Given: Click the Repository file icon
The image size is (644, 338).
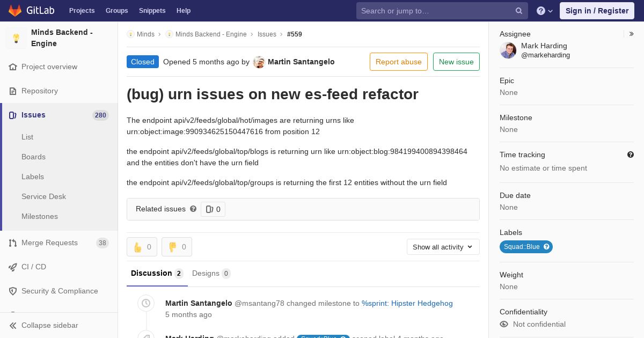Looking at the screenshot, I should pos(13,91).
